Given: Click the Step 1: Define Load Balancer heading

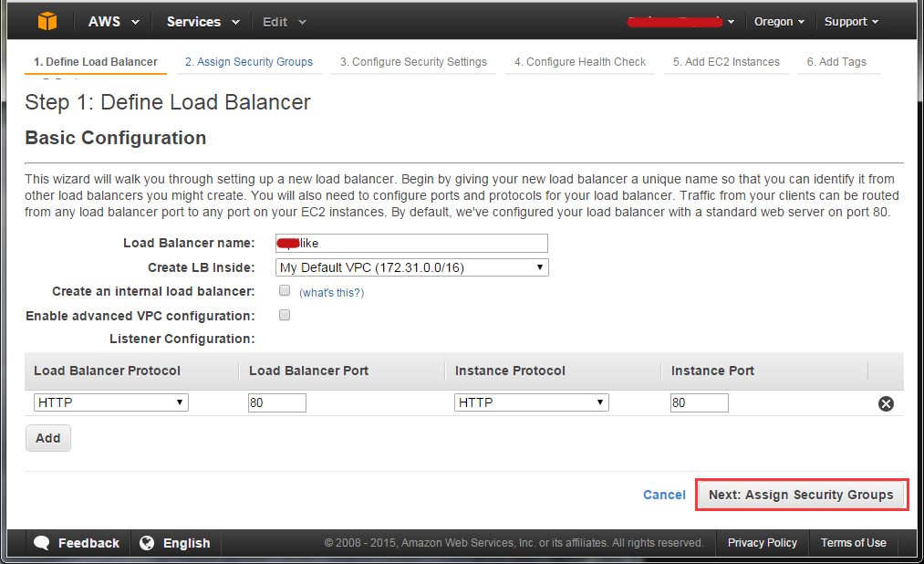Looking at the screenshot, I should (167, 102).
